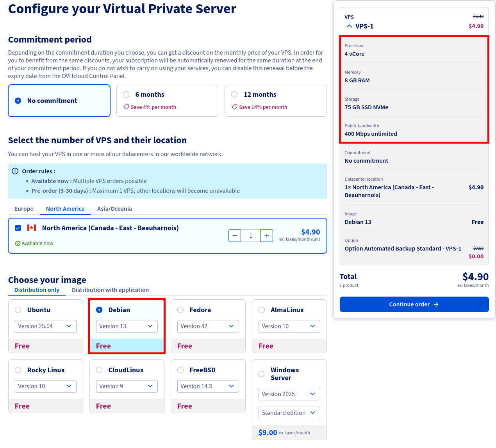The width and height of the screenshot is (496, 448).
Task: Click the info icon beside Order rules
Action: tap(15, 171)
